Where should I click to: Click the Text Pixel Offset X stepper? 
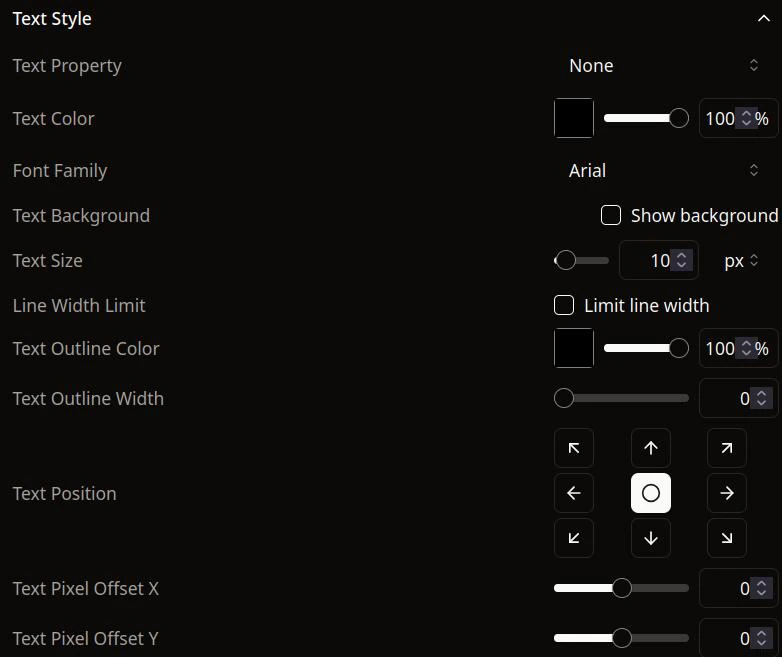click(x=761, y=588)
